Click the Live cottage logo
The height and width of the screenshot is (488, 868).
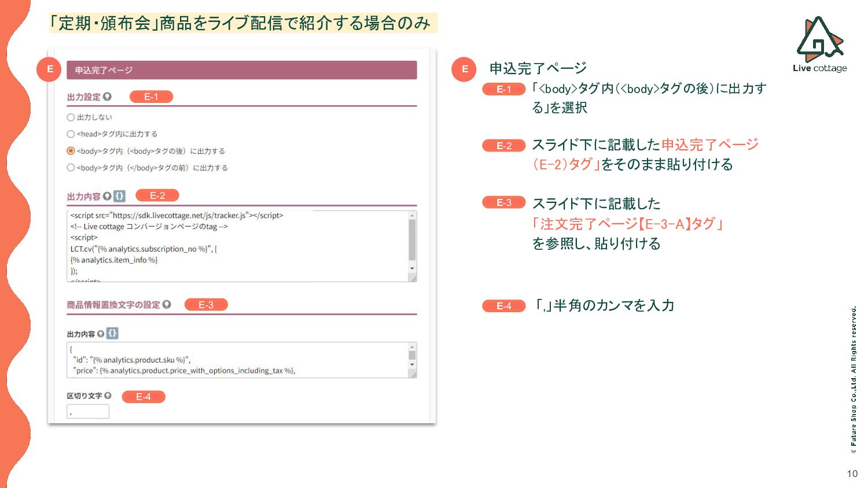click(820, 45)
